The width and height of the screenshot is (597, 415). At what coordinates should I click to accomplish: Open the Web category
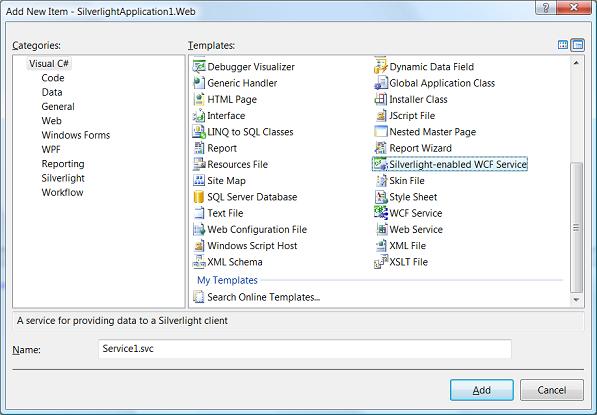51,121
